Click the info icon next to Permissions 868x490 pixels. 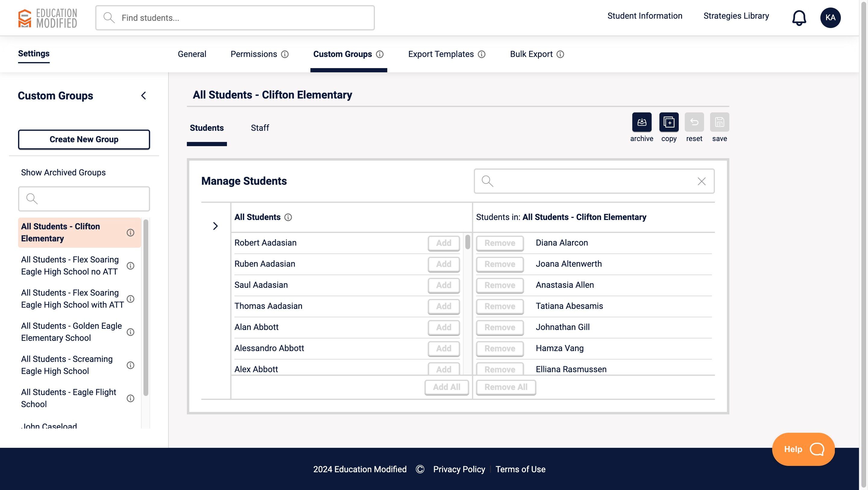click(x=285, y=54)
